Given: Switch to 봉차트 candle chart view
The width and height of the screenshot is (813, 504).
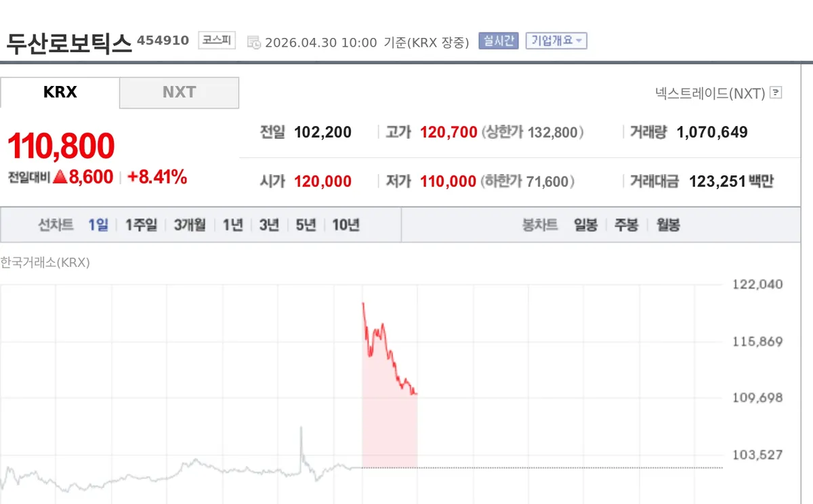Looking at the screenshot, I should click(x=540, y=226).
